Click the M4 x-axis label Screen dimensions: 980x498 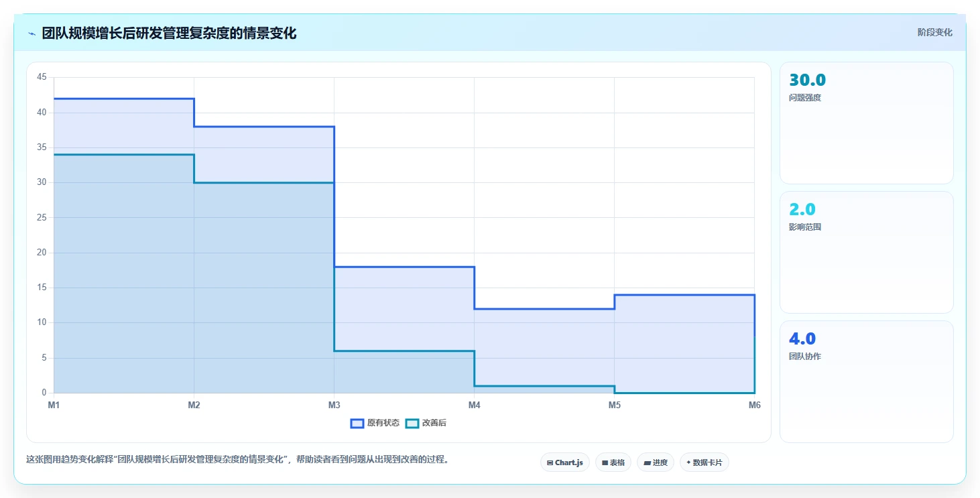tap(474, 405)
